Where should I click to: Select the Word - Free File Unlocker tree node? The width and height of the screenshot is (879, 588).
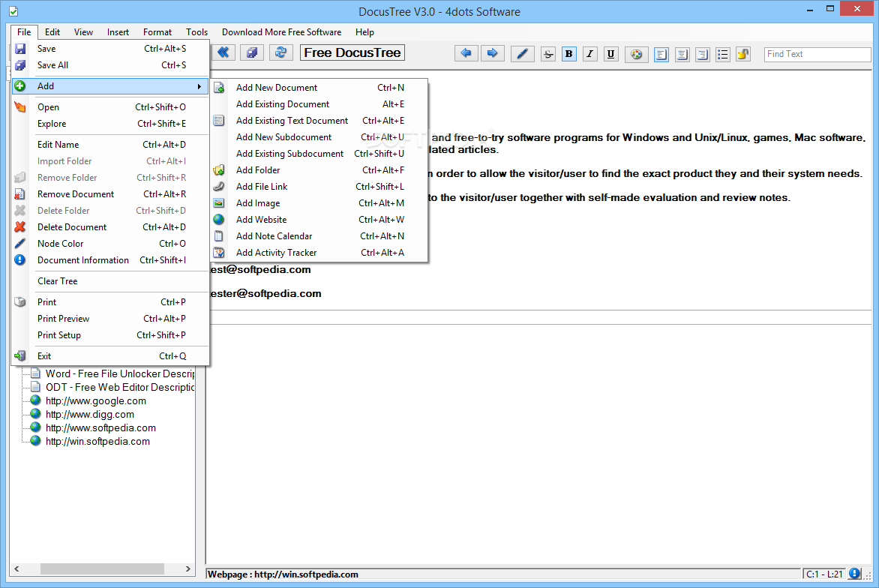click(x=120, y=374)
